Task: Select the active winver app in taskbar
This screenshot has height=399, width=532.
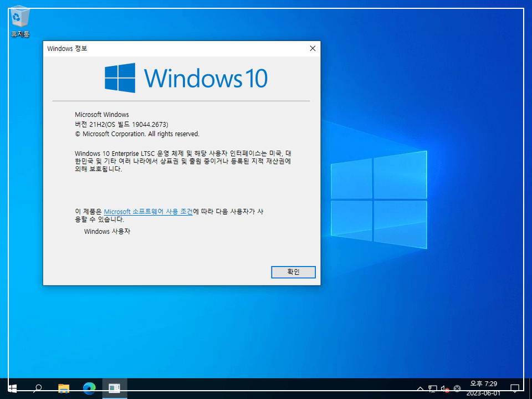Action: point(115,388)
